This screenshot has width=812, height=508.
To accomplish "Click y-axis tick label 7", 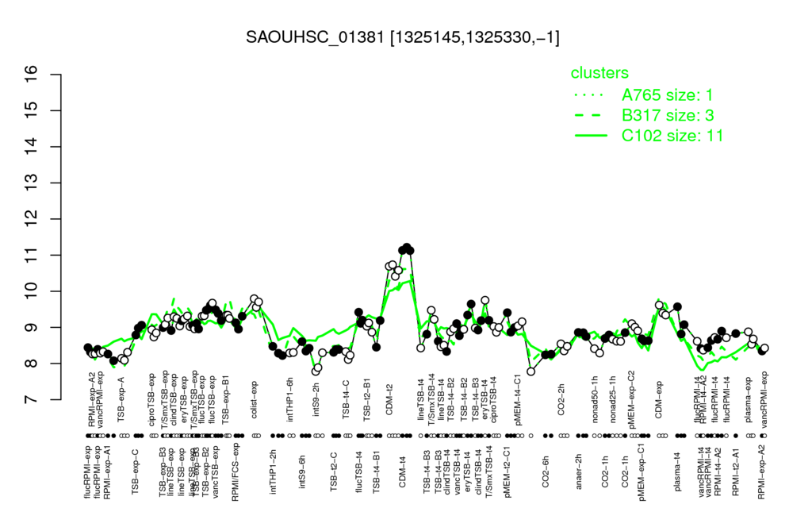I will pyautogui.click(x=32, y=400).
